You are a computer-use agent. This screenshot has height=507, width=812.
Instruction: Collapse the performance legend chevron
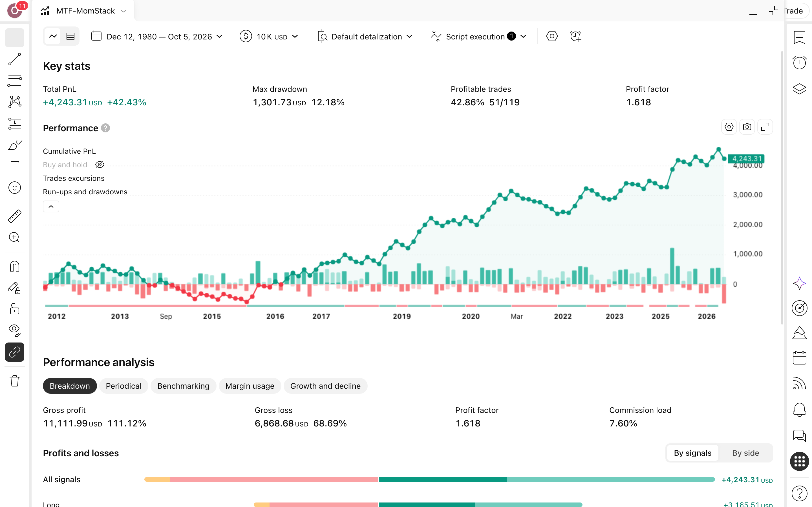click(51, 206)
